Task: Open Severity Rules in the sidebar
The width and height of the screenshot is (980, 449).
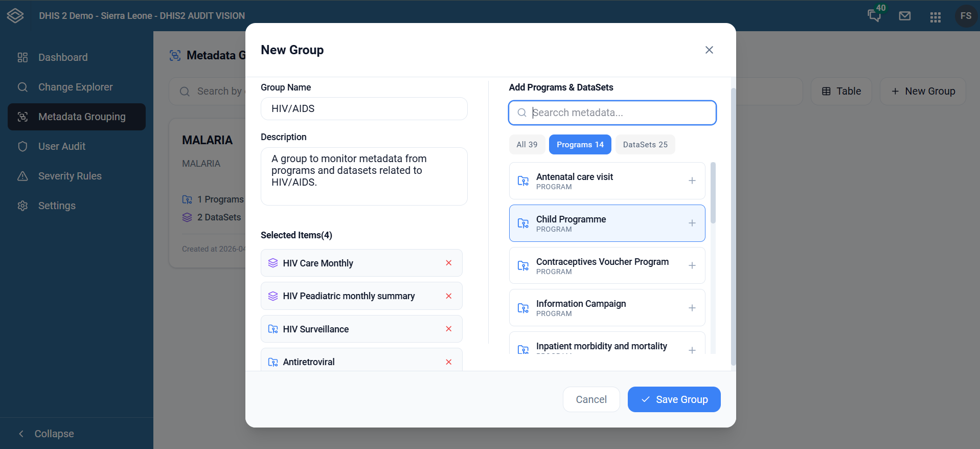Action: click(x=77, y=176)
